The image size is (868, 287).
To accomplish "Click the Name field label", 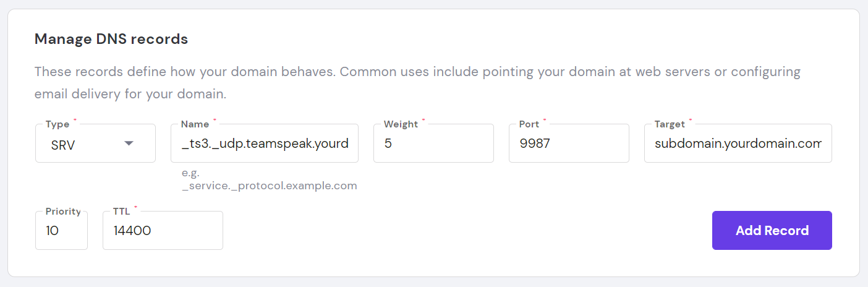I will [195, 124].
